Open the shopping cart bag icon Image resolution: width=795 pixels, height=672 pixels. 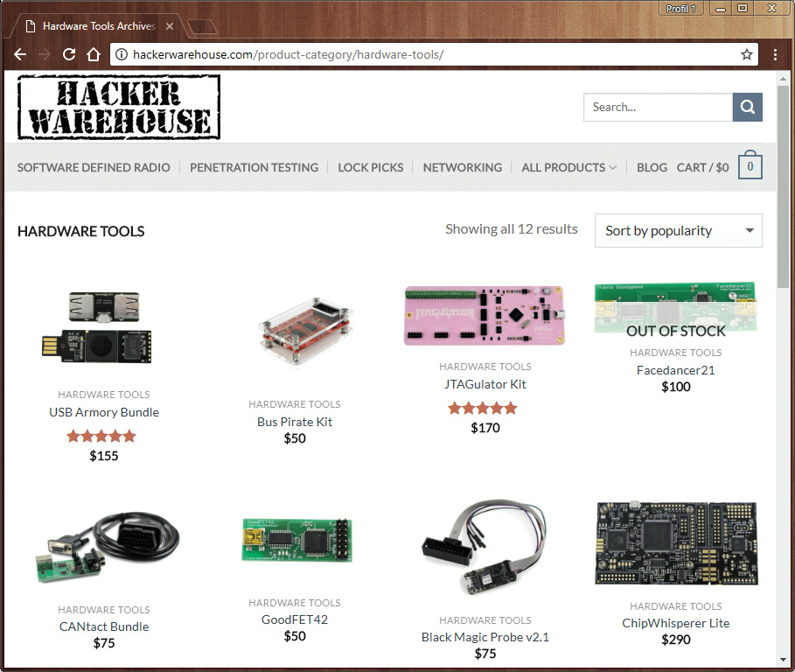coord(750,164)
